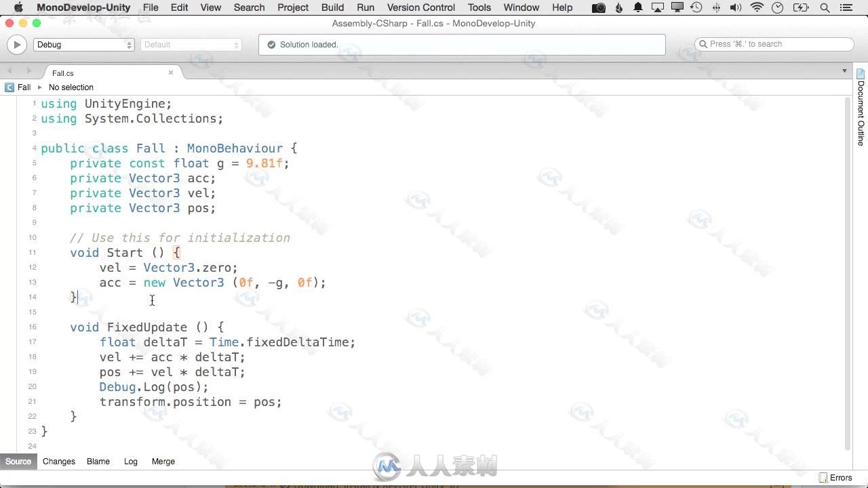Open the Debug configuration dropdown
Image resolution: width=868 pixels, height=488 pixels.
(x=84, y=45)
